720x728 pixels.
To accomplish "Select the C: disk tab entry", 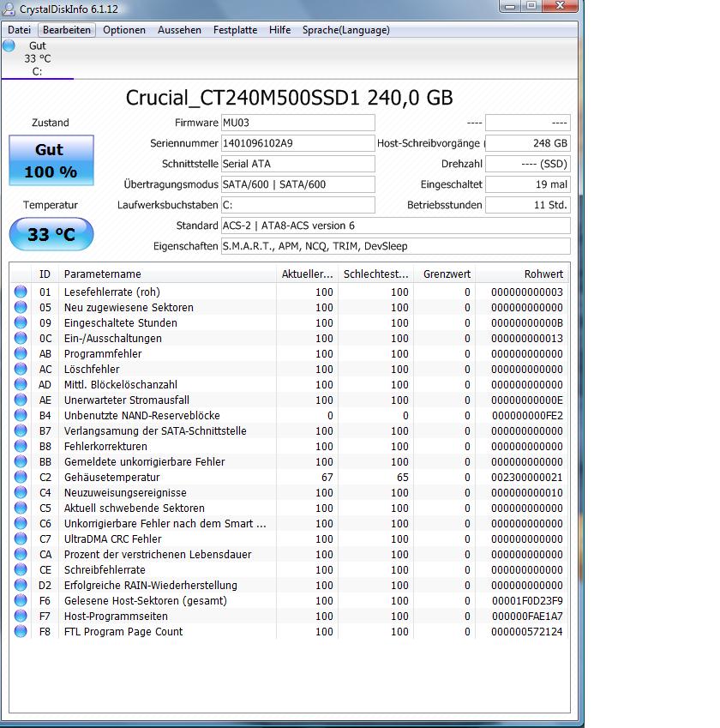I will (37, 58).
